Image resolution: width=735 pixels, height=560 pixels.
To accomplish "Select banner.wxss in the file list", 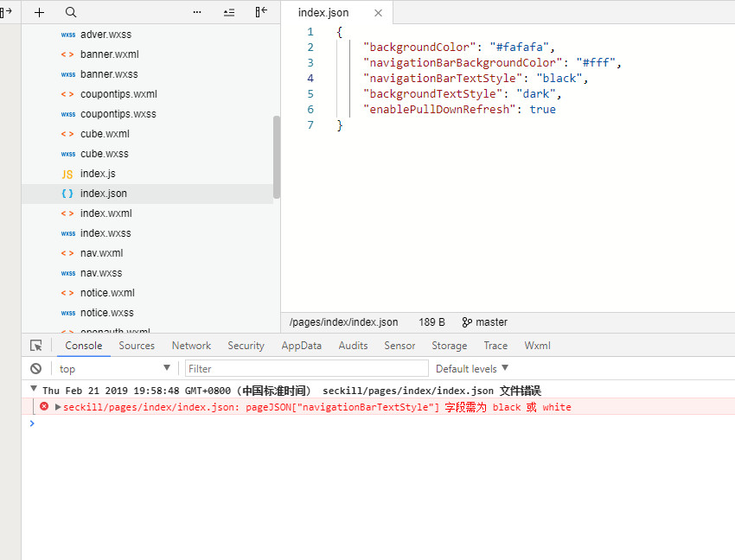I will point(109,74).
